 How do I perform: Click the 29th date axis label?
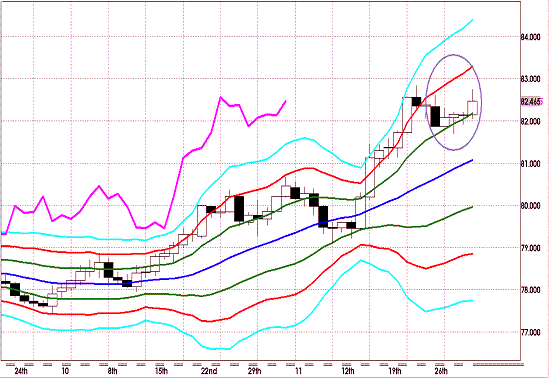click(x=254, y=371)
